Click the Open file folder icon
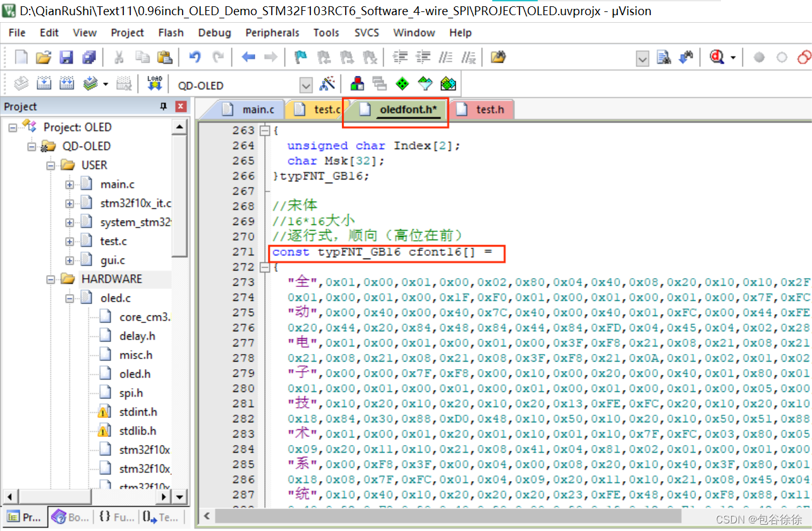Viewport: 812px width, 531px height. coord(43,58)
